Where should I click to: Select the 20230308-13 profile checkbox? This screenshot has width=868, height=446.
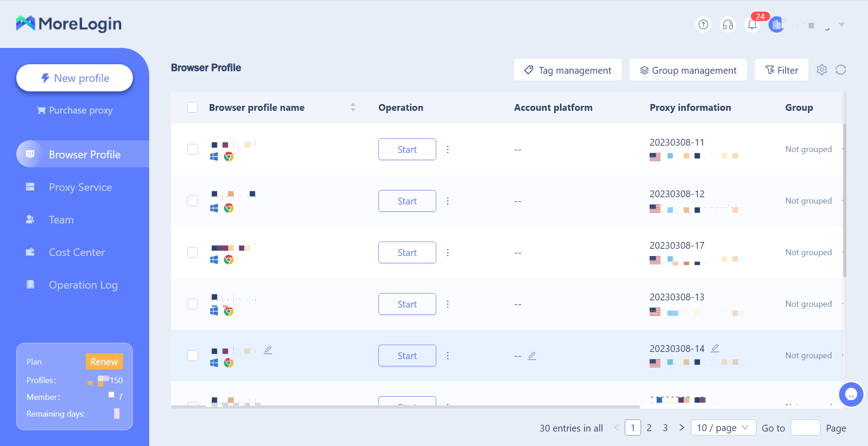[x=193, y=304]
